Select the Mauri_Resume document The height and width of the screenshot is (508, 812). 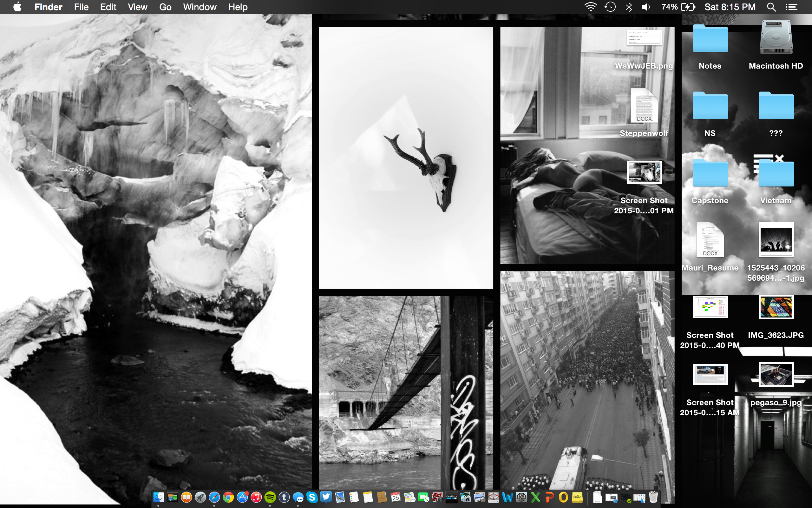click(710, 239)
